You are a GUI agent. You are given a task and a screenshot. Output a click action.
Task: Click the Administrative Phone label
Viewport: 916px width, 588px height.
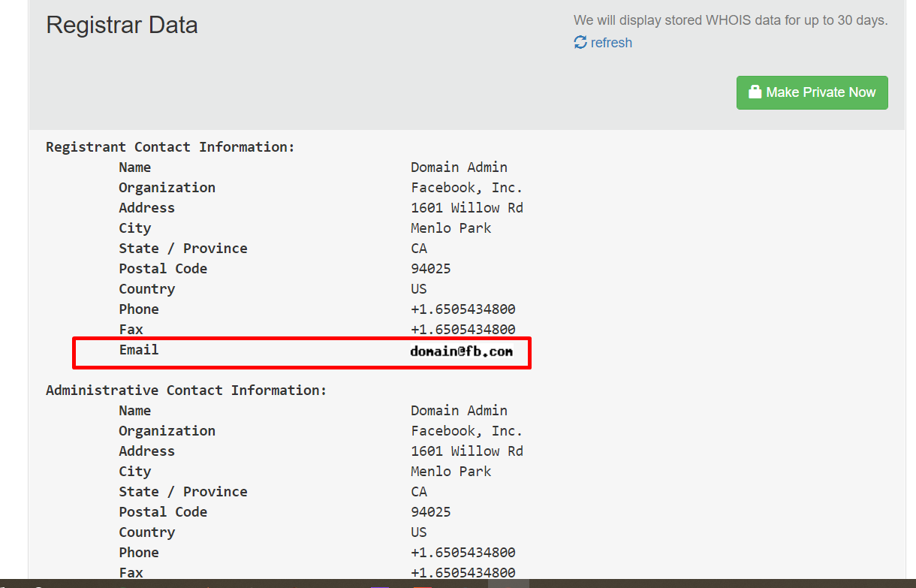pos(139,553)
